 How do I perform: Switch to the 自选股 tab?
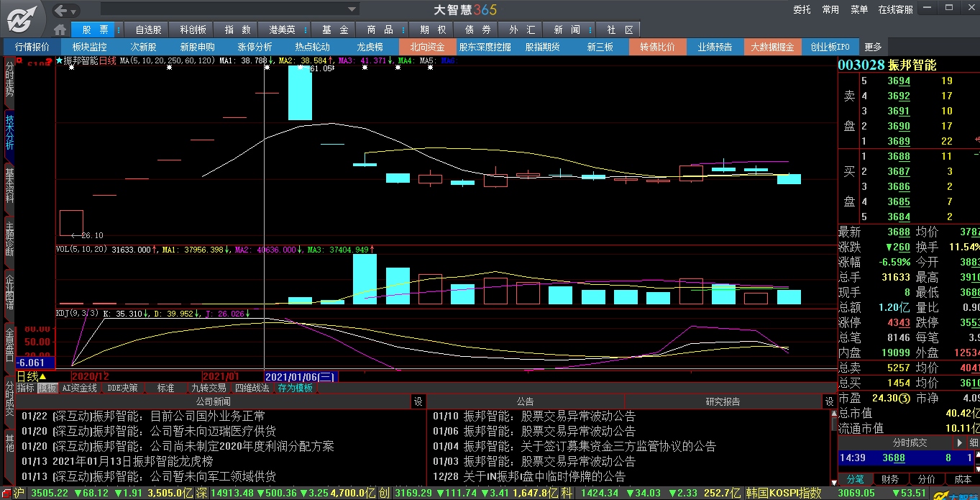click(x=148, y=29)
